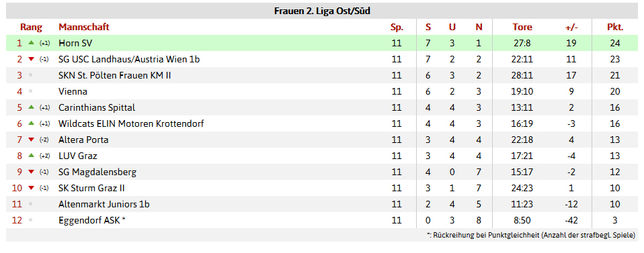644x253 pixels.
Task: Sort table by Pkt. column header
Action: [x=615, y=27]
